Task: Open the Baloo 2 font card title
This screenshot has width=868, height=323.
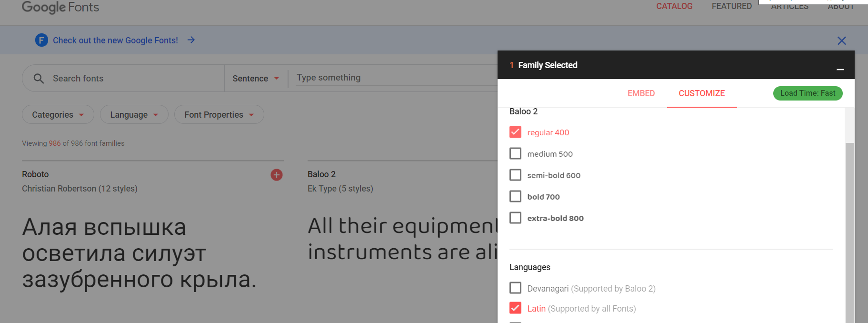Action: pos(321,174)
